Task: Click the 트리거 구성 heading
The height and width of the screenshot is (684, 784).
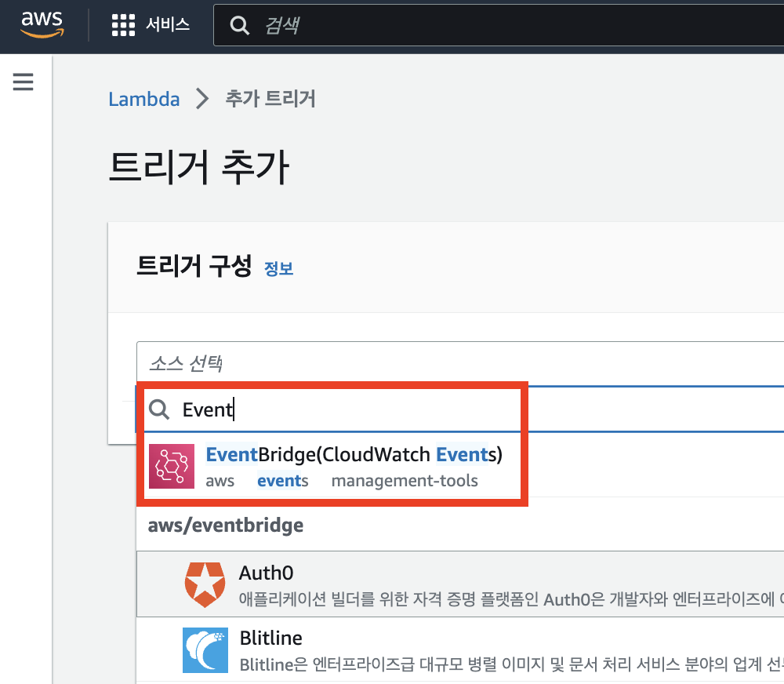Action: [194, 265]
